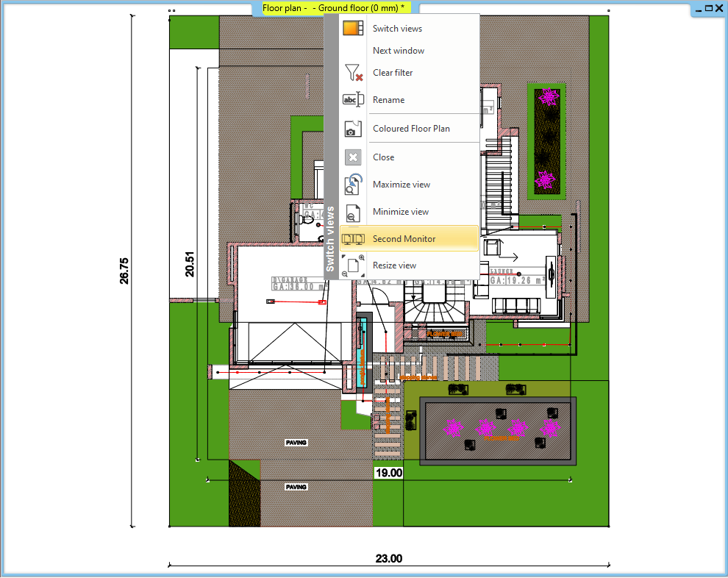Choose Next window from the context menu
The width and height of the screenshot is (728, 578).
tap(398, 51)
